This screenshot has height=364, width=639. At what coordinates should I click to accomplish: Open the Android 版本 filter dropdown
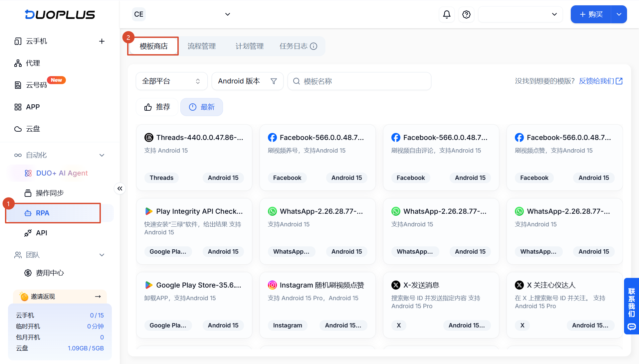tap(248, 81)
